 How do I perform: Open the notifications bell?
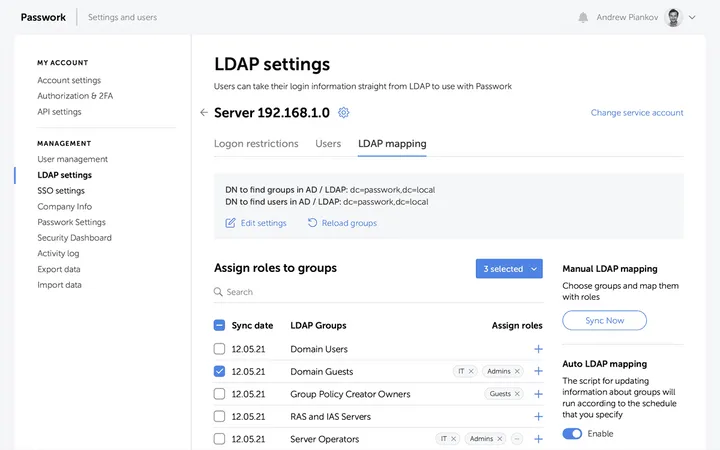pos(583,17)
